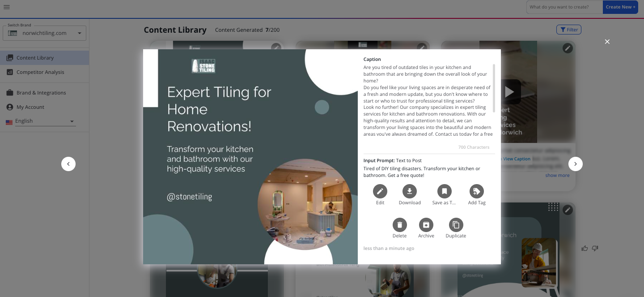The width and height of the screenshot is (644, 297).
Task: Duplicate the post with the duplicate icon
Action: tap(456, 224)
